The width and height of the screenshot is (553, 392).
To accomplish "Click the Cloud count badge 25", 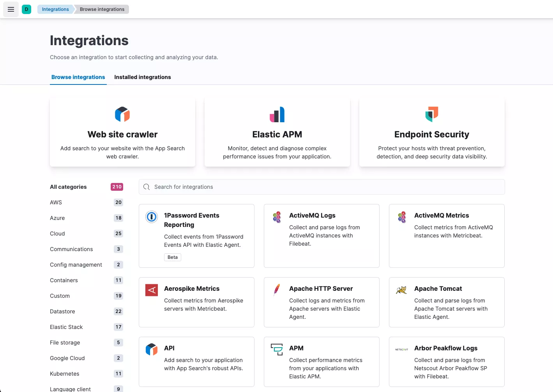I will (x=118, y=234).
